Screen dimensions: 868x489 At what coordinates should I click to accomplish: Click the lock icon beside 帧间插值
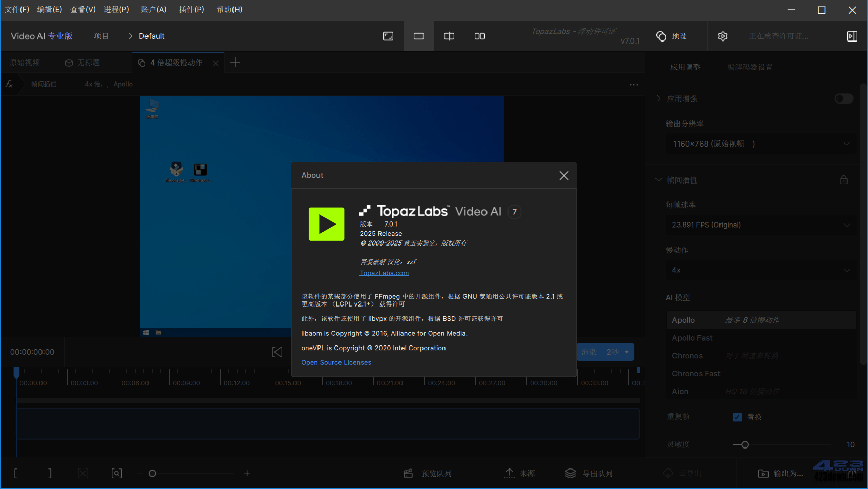point(844,180)
